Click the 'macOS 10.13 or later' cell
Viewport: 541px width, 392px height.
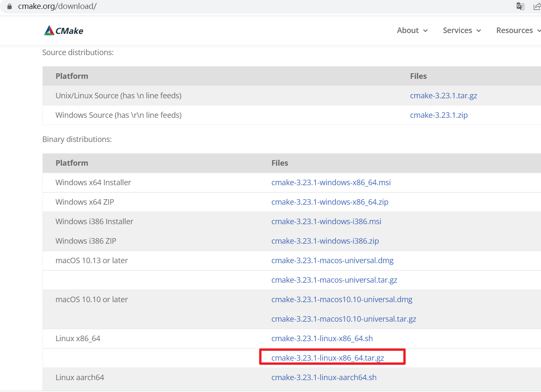click(92, 261)
